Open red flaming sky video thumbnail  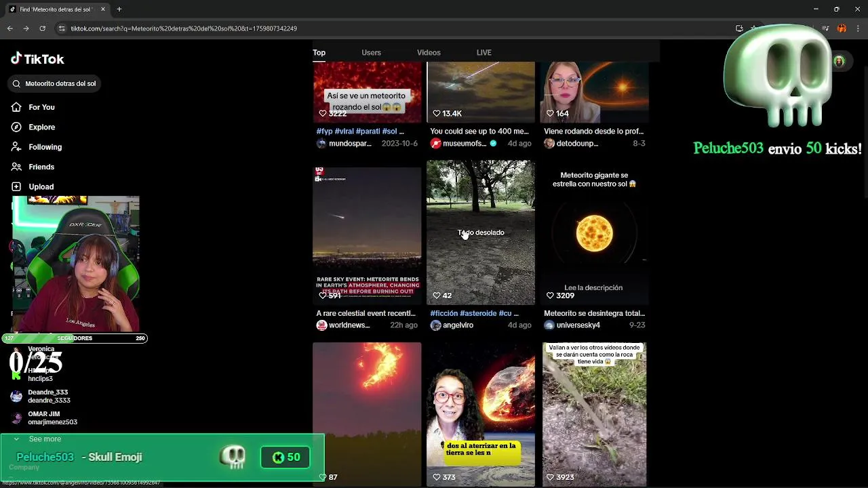[367, 414]
